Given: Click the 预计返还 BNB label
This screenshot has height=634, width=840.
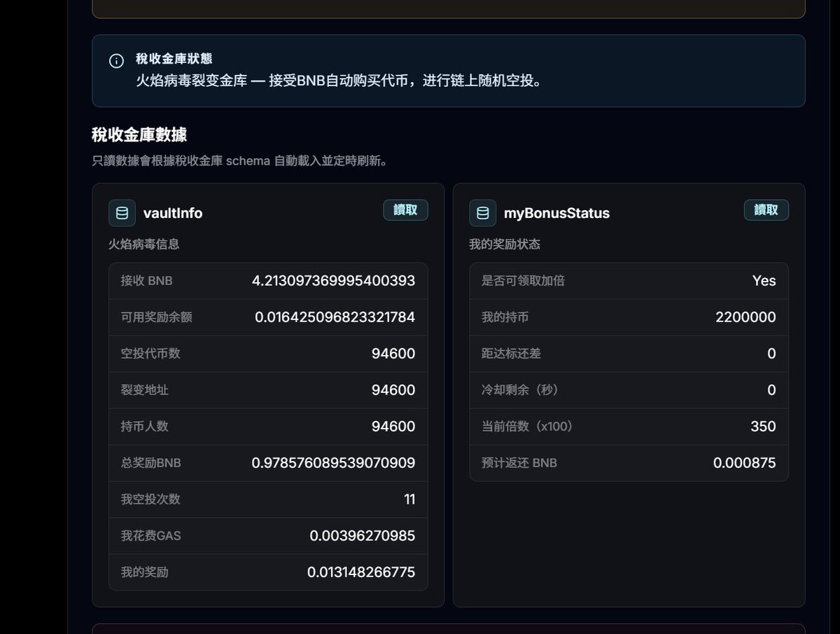Looking at the screenshot, I should click(519, 463).
